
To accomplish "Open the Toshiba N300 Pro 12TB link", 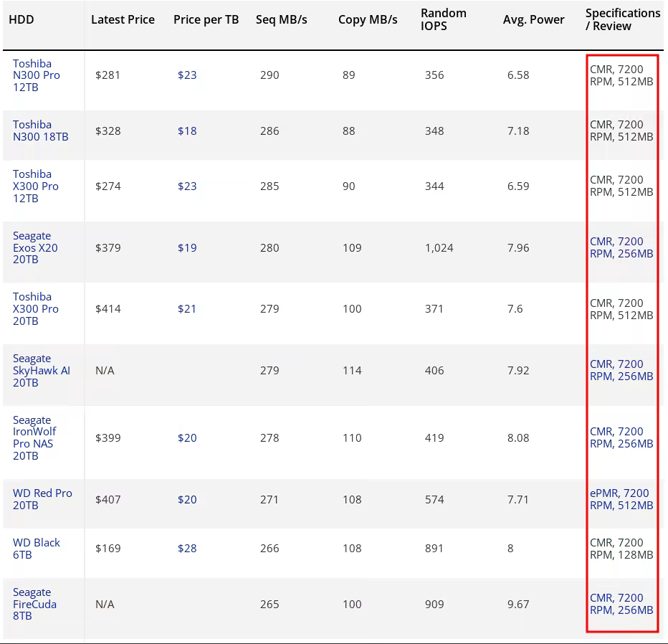I will pyautogui.click(x=36, y=75).
